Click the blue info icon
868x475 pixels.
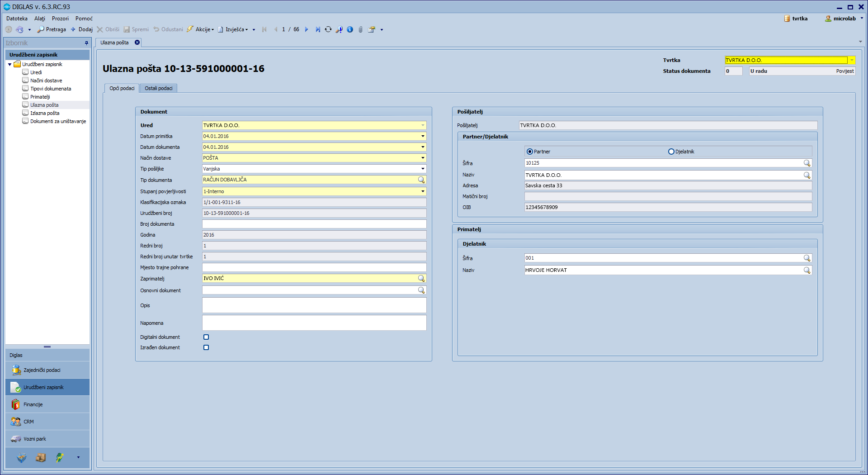pos(350,29)
